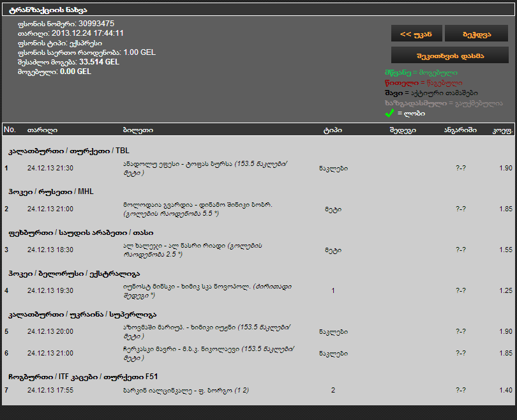Click row 7 date 24.12.13 17:55
Image resolution: width=517 pixels, height=420 pixels.
coord(50,391)
